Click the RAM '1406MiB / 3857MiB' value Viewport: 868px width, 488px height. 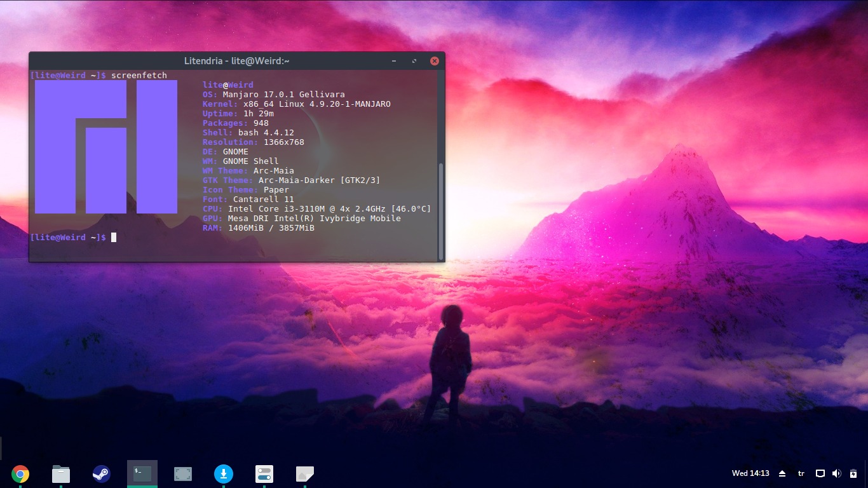pyautogui.click(x=271, y=228)
